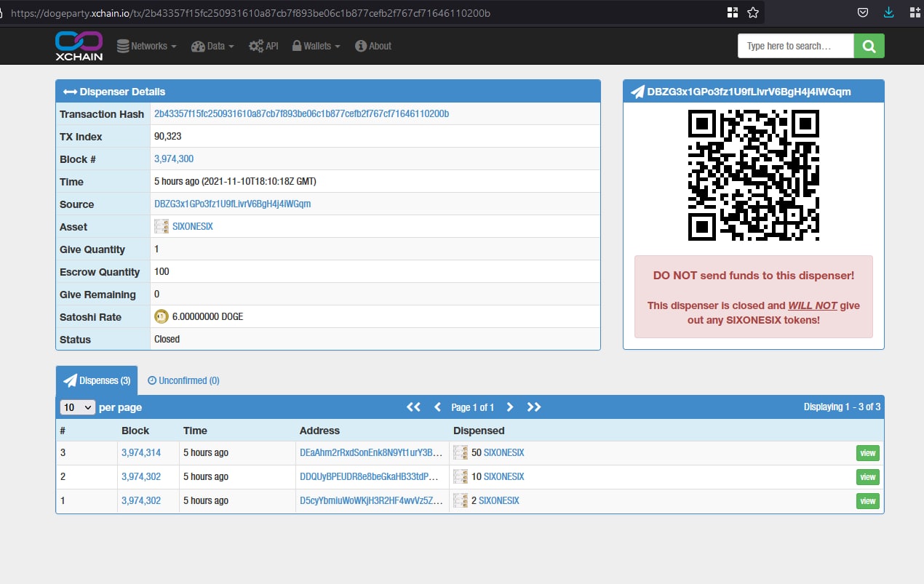Open the browser downloads arrow

point(888,12)
